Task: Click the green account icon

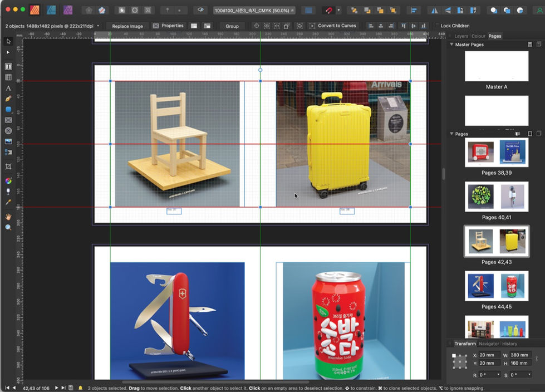Action: point(540,11)
